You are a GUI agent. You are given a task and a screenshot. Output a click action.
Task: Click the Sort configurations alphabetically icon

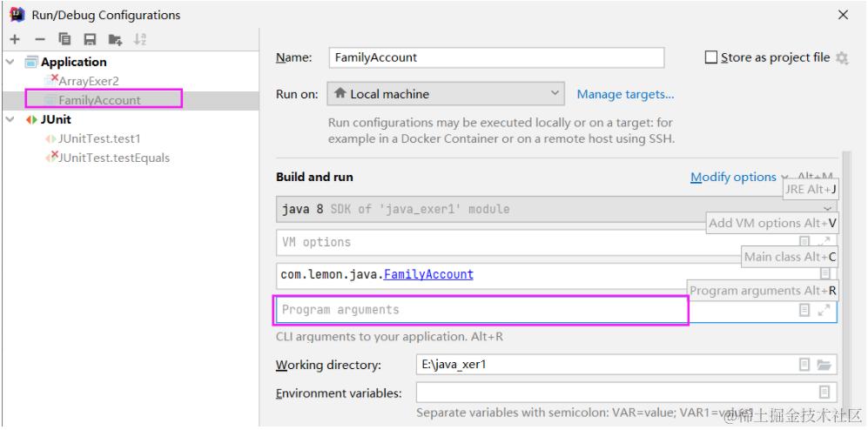click(139, 39)
